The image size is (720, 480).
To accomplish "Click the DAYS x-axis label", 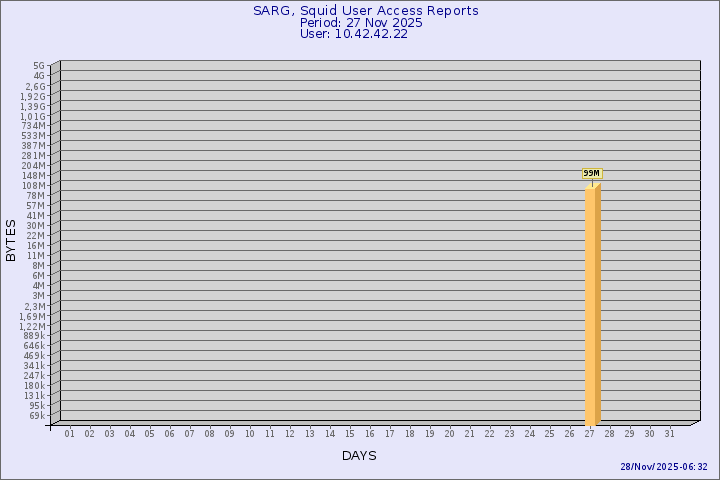I will click(x=359, y=456).
